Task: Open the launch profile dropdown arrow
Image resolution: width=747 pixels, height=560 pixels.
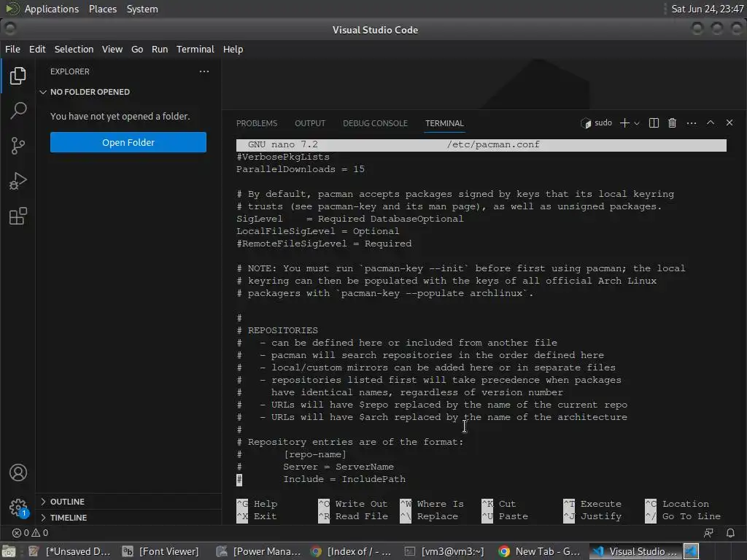Action: pyautogui.click(x=636, y=122)
